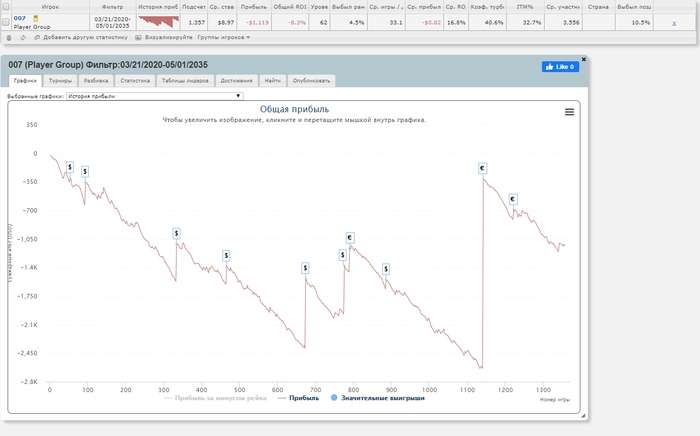The height and width of the screenshot is (436, 700).
Task: Sort by the Страна column header
Action: pos(598,7)
